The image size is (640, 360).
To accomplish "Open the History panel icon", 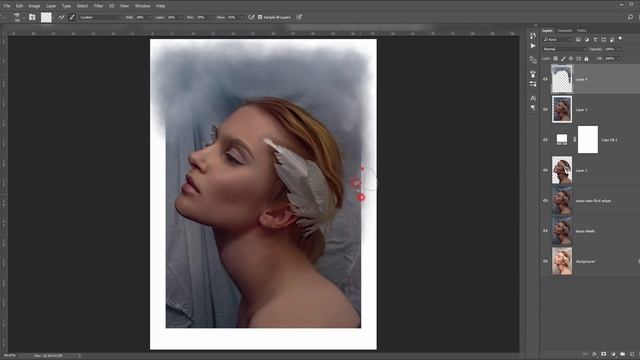I will [x=533, y=36].
